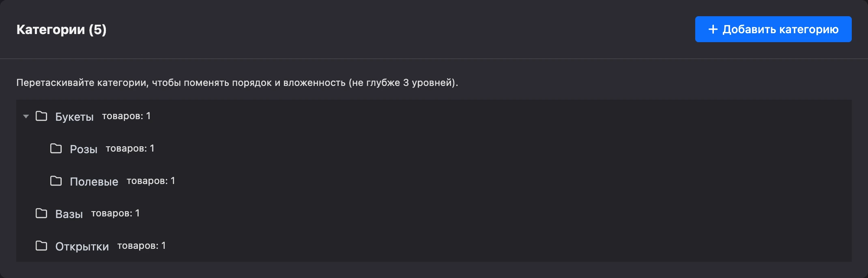This screenshot has width=868, height=278.
Task: Click the hint text about dragging categories
Action: click(x=237, y=83)
